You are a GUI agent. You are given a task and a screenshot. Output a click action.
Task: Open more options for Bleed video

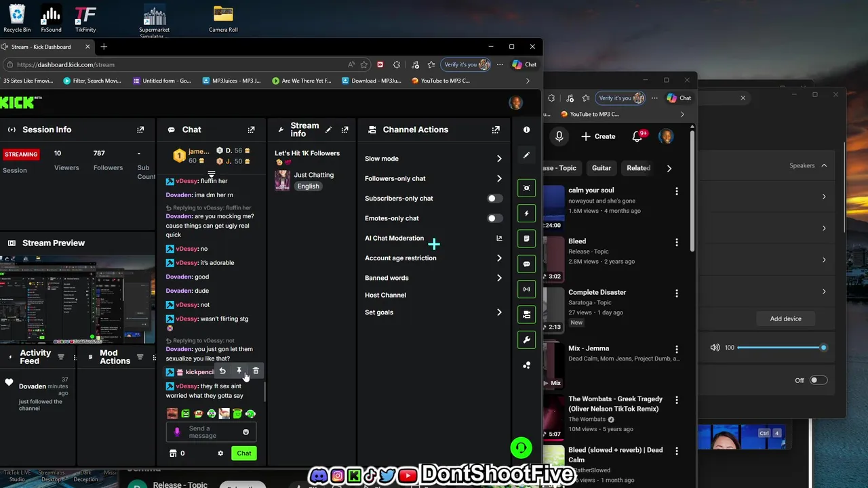pyautogui.click(x=676, y=242)
